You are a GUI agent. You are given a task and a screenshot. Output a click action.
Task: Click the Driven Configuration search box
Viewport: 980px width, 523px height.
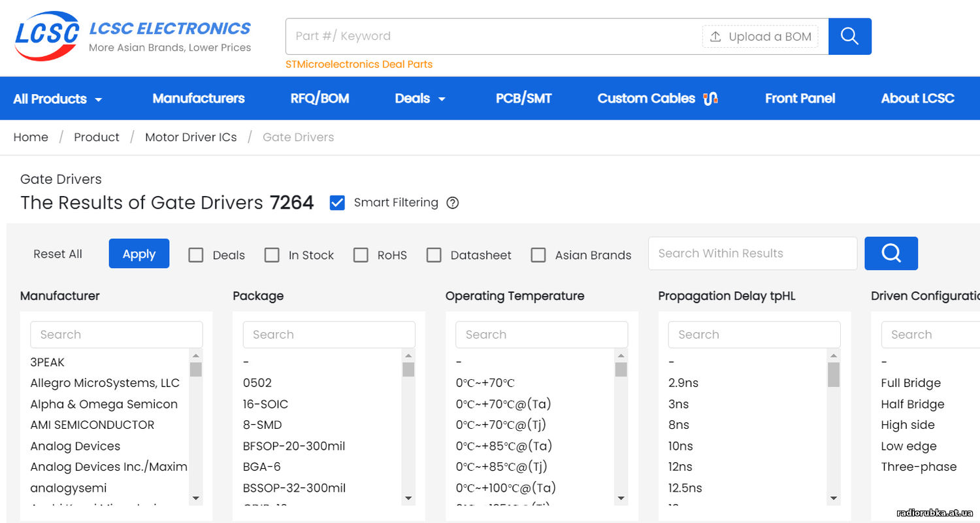click(x=930, y=335)
